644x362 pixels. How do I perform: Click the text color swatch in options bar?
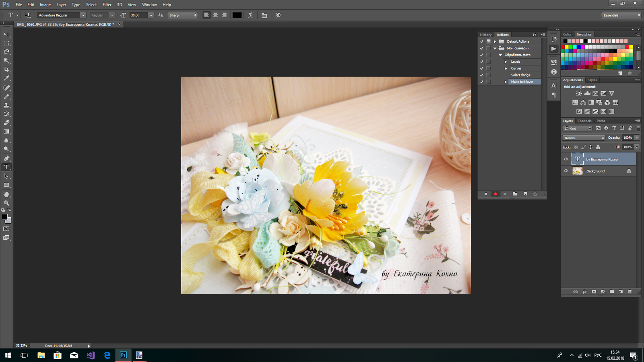coord(237,15)
